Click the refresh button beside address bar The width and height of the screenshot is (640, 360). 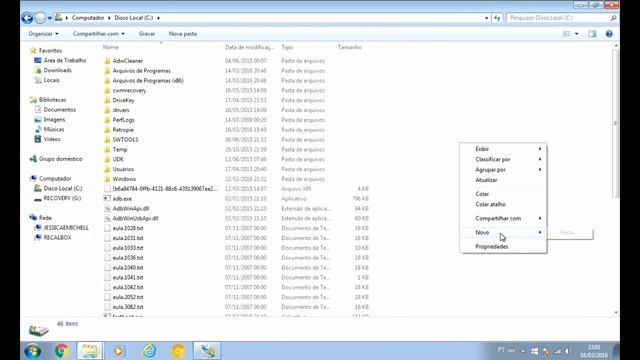pos(497,18)
